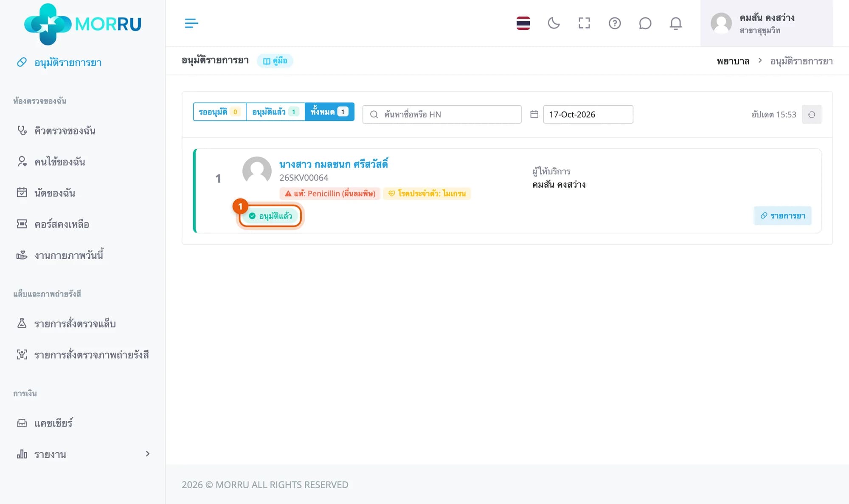Viewport: 849px width, 504px height.
Task: Select the ทั้งหมด tab
Action: (329, 112)
